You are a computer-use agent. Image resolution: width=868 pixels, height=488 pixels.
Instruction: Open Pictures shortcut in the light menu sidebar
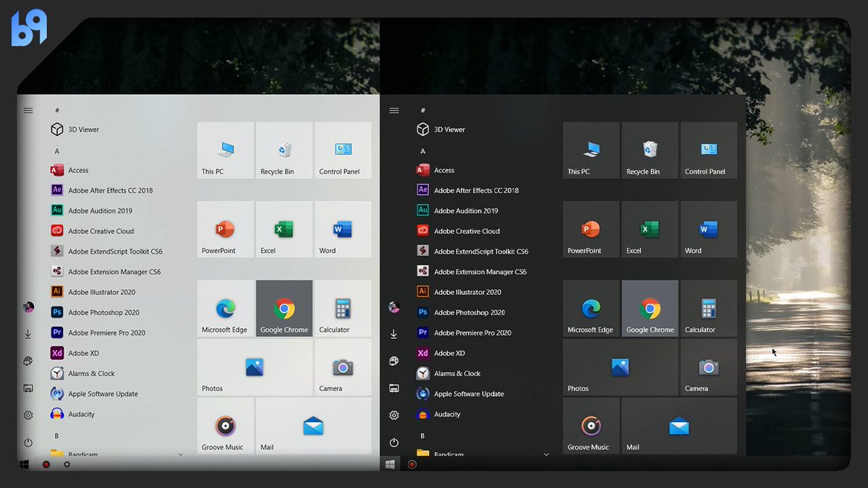point(28,388)
